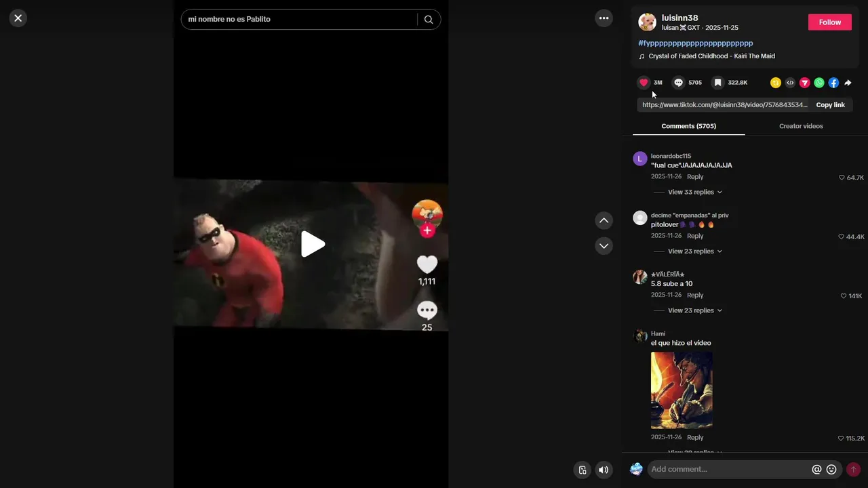The width and height of the screenshot is (868, 488).
Task: Open comments via the bubble showing 25
Action: pos(427,311)
